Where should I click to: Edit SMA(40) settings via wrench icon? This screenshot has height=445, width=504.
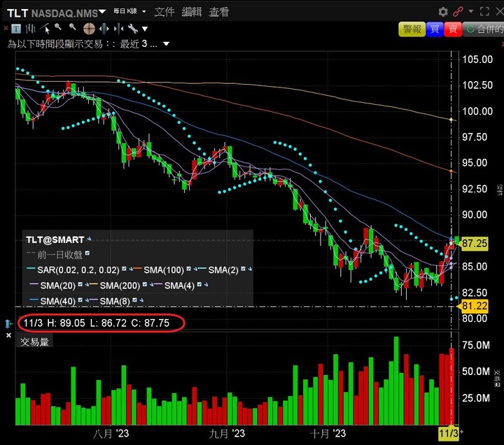(x=87, y=300)
